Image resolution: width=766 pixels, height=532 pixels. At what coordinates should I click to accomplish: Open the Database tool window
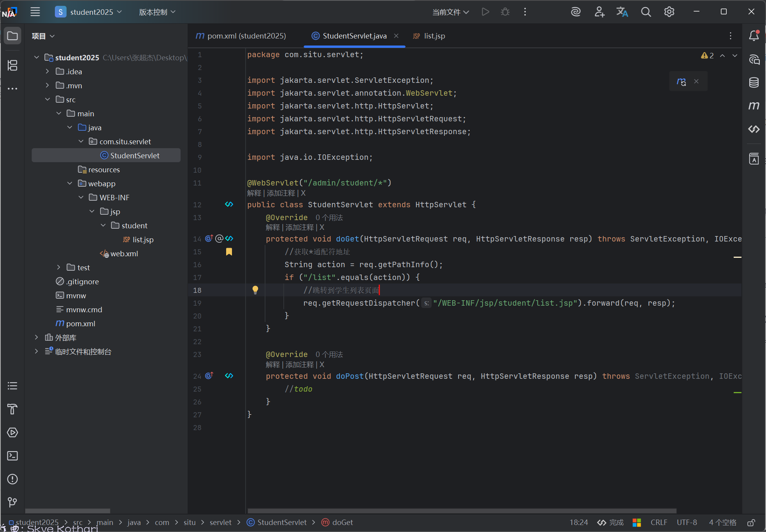(754, 82)
